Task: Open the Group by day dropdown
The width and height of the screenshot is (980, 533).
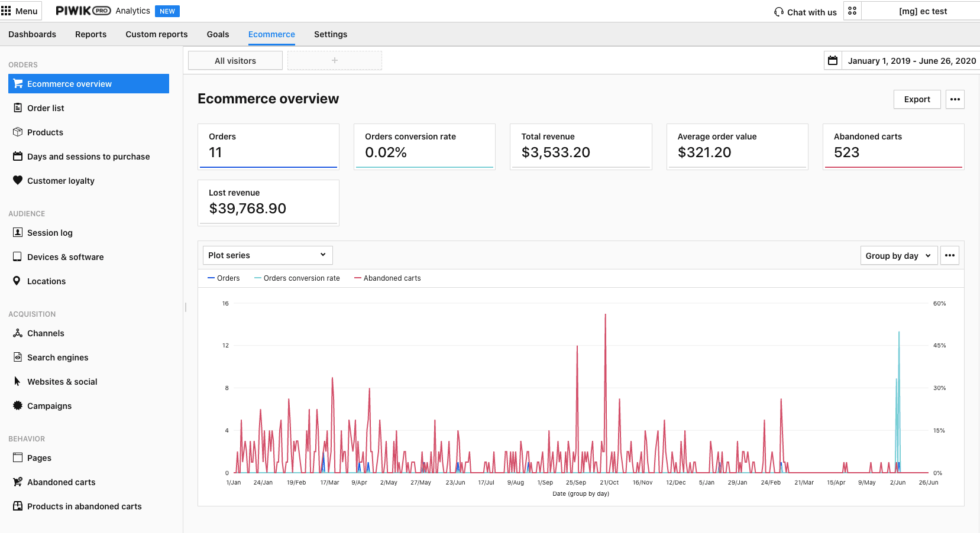Action: [x=898, y=256]
